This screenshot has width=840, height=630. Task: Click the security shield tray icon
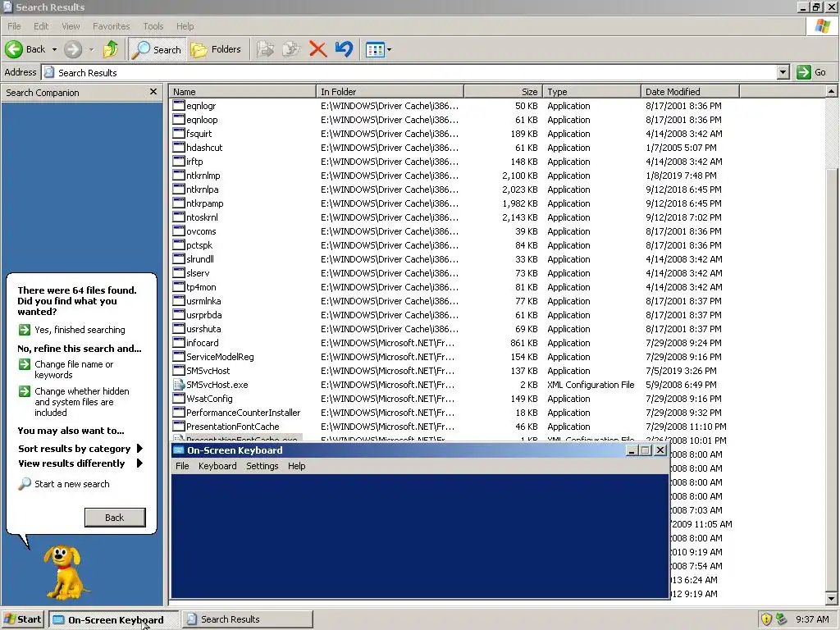pos(766,619)
